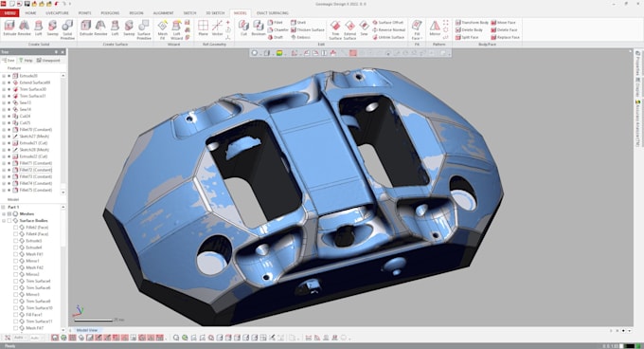Image resolution: width=644 pixels, height=349 pixels.
Task: Tick the Extrude4 surface body checkbox
Action: pos(15,248)
